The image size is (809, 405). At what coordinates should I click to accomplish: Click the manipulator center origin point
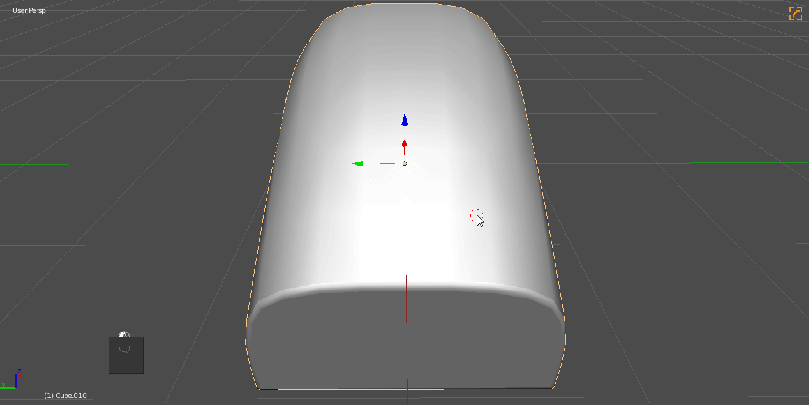point(405,163)
